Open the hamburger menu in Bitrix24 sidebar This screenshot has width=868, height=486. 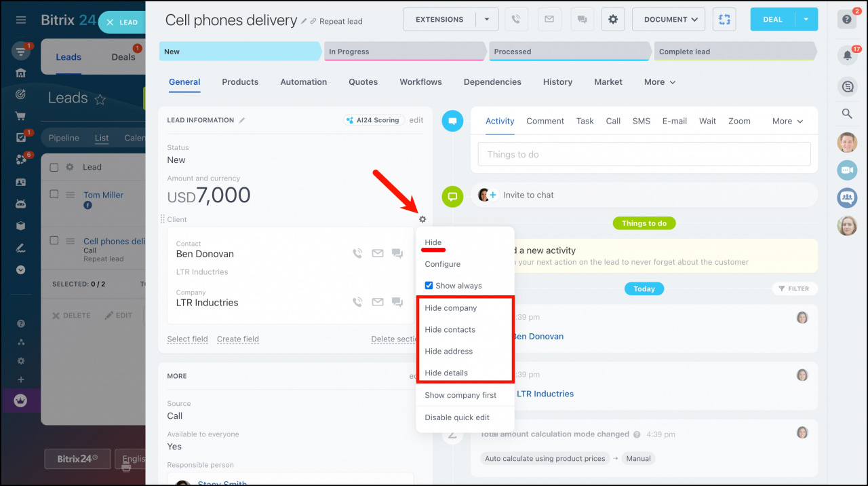tap(21, 20)
